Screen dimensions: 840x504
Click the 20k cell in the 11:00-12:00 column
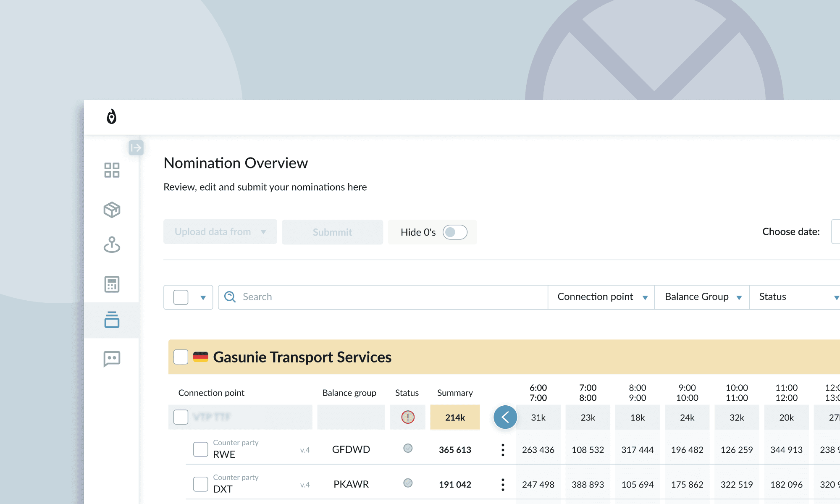click(x=786, y=417)
